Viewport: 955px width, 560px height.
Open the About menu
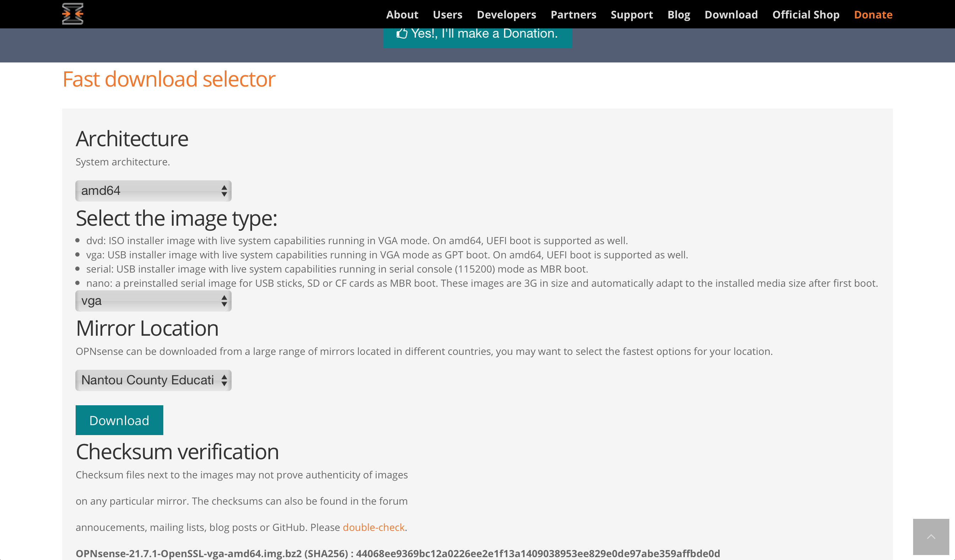[402, 15]
